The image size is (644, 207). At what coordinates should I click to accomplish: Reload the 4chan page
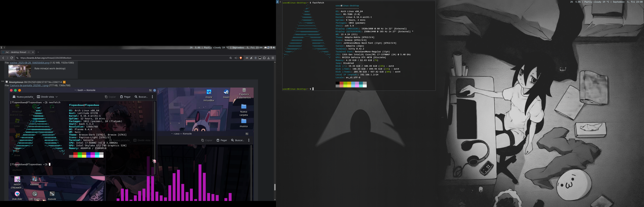11,58
